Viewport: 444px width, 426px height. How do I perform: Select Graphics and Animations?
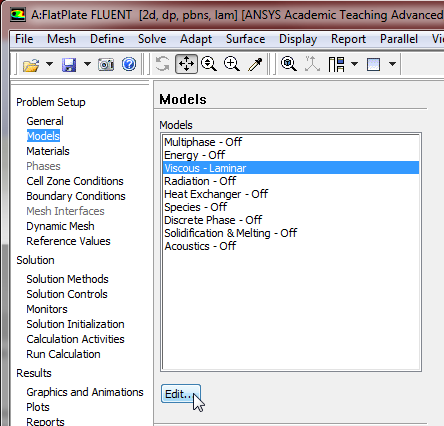pos(85,392)
